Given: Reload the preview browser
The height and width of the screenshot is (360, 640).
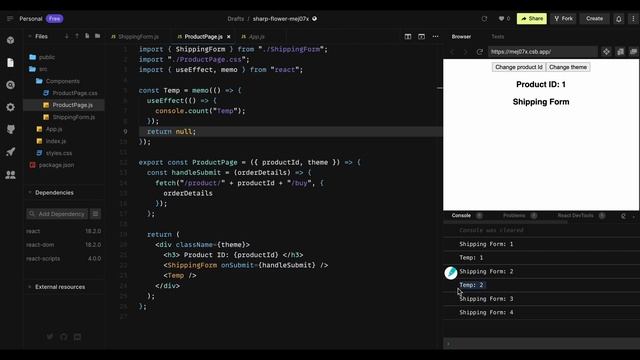Looking at the screenshot, I should pos(480,52).
